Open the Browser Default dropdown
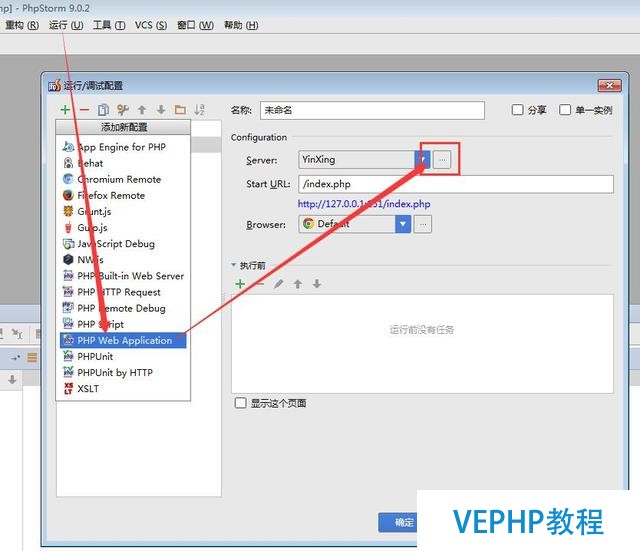The height and width of the screenshot is (551, 640). [x=402, y=224]
